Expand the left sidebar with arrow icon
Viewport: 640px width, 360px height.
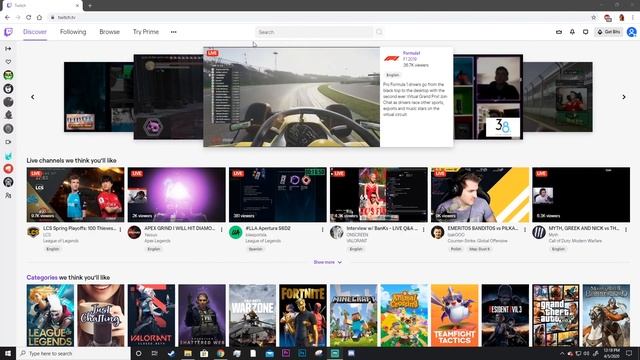tap(8, 49)
